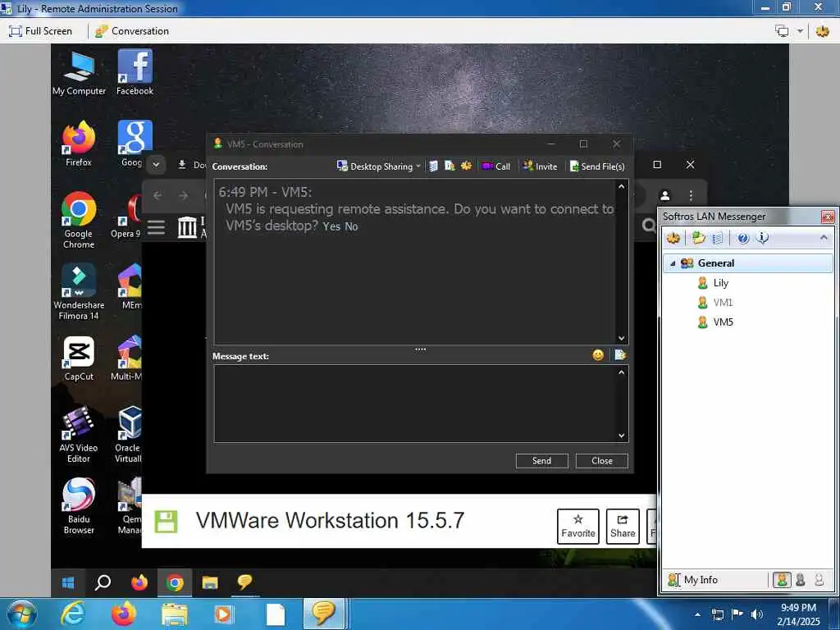The height and width of the screenshot is (630, 840).
Task: Accept remote assistance by clicking Yes
Action: [x=331, y=226]
